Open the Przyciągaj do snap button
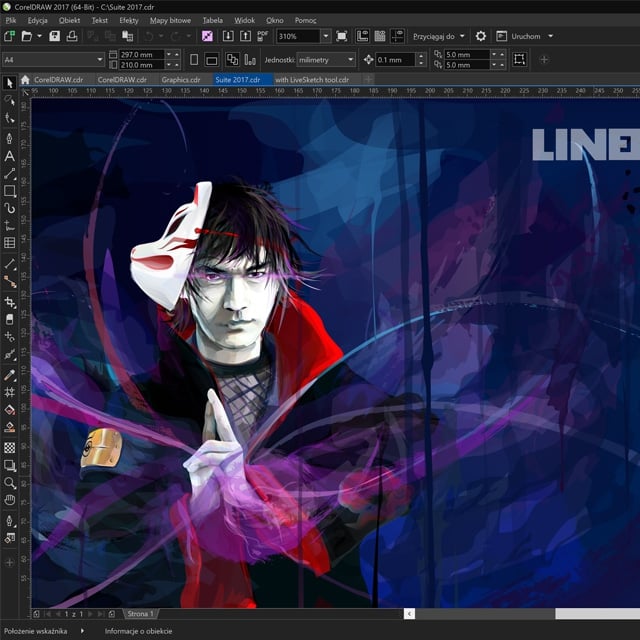The width and height of the screenshot is (640, 640). pyautogui.click(x=440, y=36)
